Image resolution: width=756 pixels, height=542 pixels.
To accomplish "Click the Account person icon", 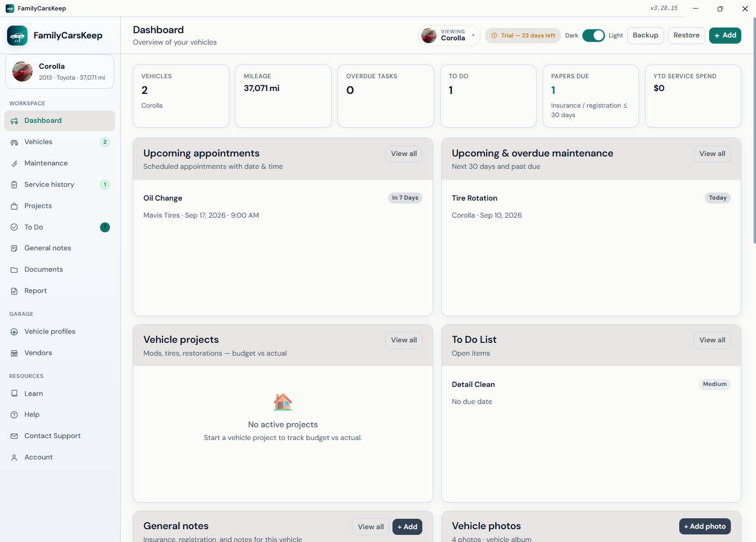I will [14, 458].
